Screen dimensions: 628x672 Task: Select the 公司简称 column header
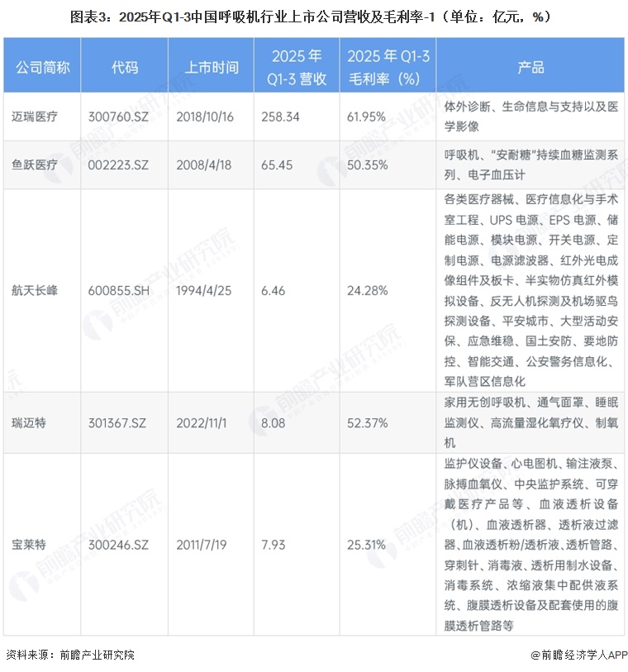(42, 67)
